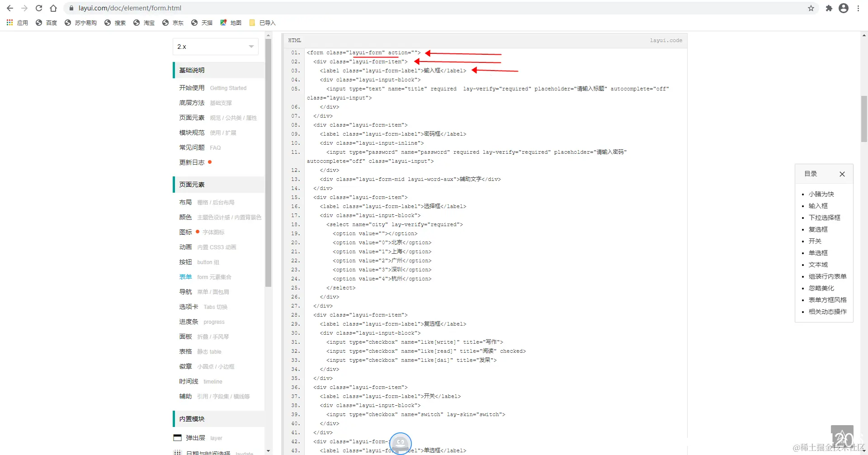Open the 苏宁易购 bookmark
Image resolution: width=868 pixels, height=455 pixels.
[80, 23]
